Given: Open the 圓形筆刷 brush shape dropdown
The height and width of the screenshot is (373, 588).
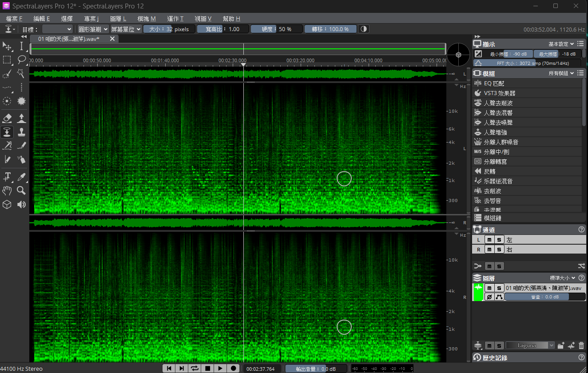Looking at the screenshot, I should tap(93, 29).
